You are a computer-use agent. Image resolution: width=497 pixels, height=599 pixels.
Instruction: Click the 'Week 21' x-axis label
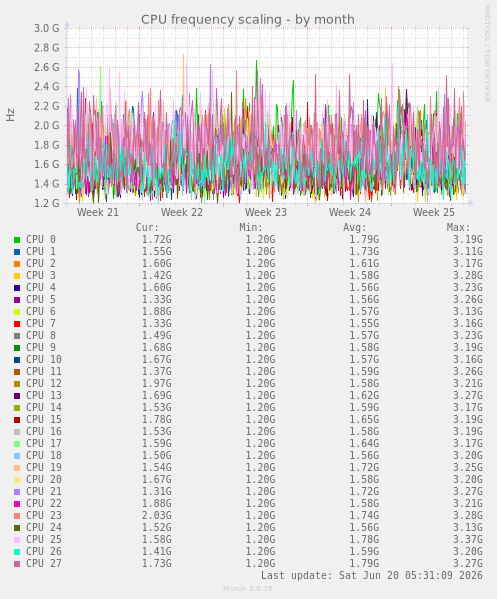[x=98, y=212]
